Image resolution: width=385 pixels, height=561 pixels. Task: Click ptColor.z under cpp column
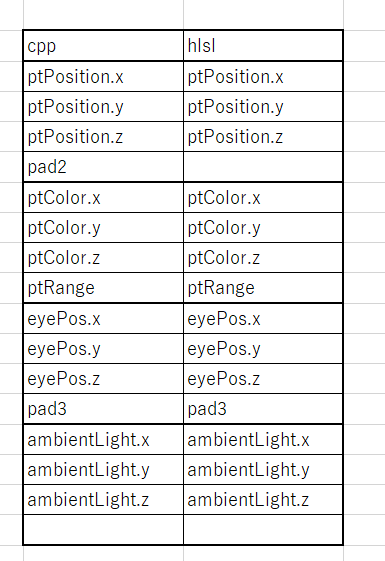pyautogui.click(x=103, y=258)
